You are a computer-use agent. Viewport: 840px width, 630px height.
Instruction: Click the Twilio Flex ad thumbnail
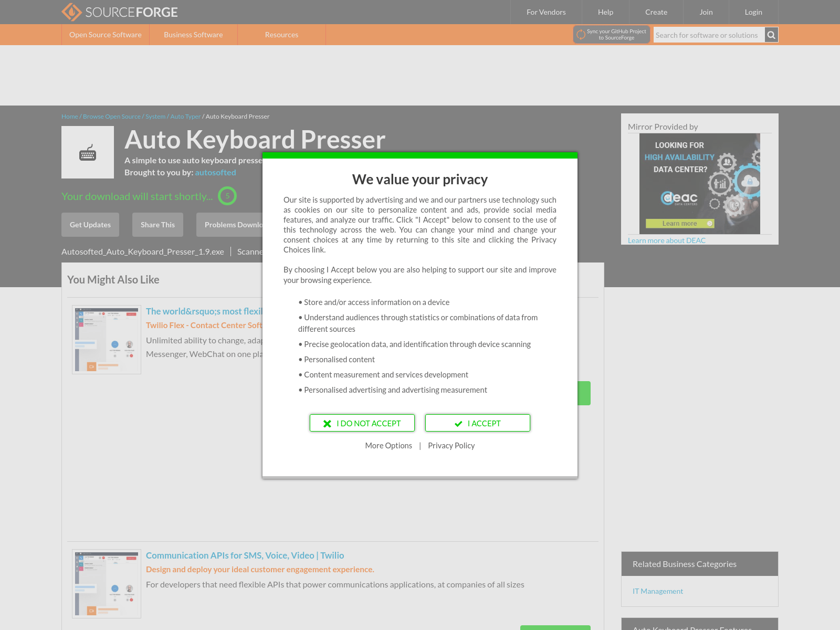(107, 340)
